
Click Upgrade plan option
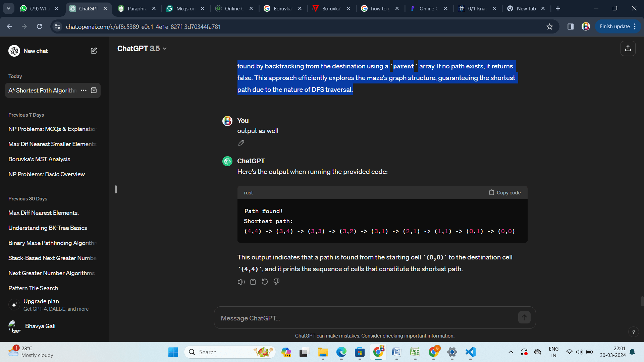[x=53, y=305]
